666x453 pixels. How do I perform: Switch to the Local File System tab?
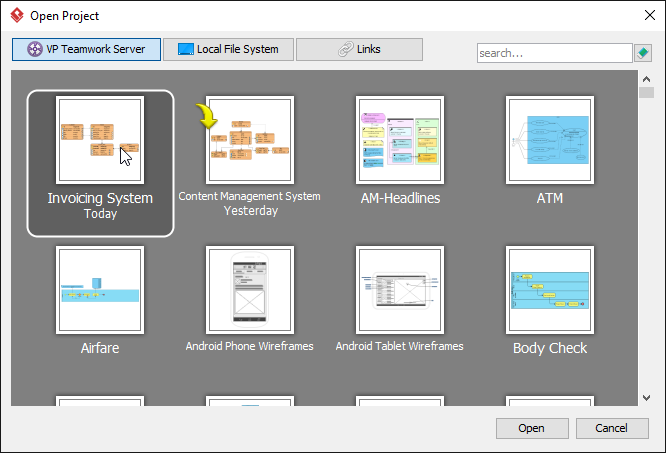[x=229, y=49]
